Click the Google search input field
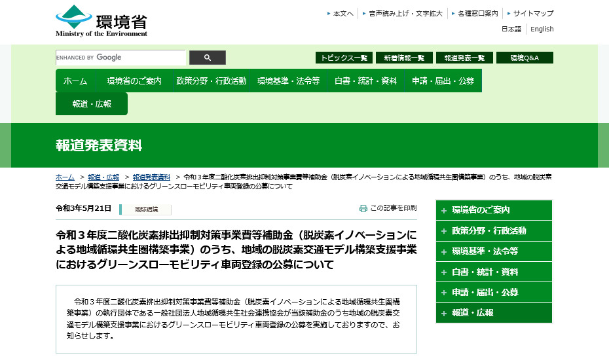 [x=120, y=58]
